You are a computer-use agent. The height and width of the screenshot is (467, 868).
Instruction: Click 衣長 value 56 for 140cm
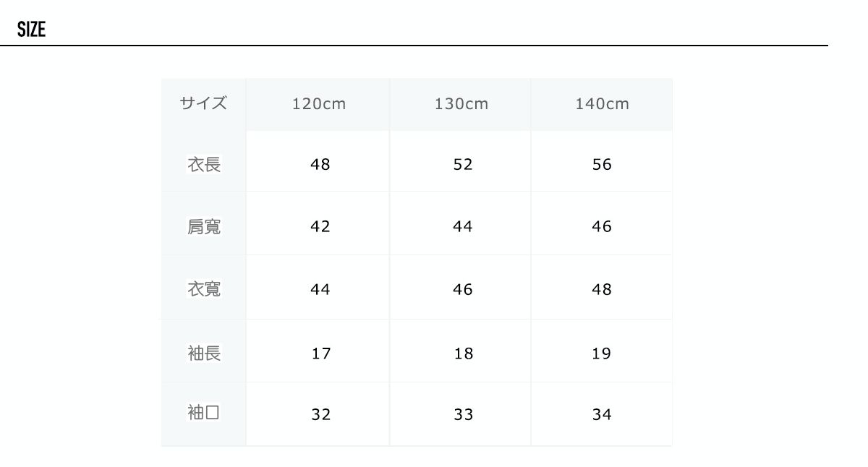602,165
